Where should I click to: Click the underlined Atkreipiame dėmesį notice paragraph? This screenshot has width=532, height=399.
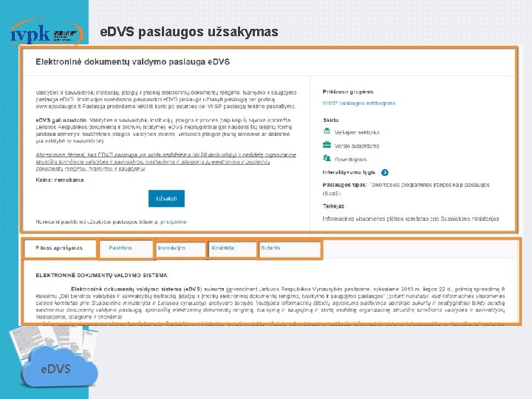point(166,162)
